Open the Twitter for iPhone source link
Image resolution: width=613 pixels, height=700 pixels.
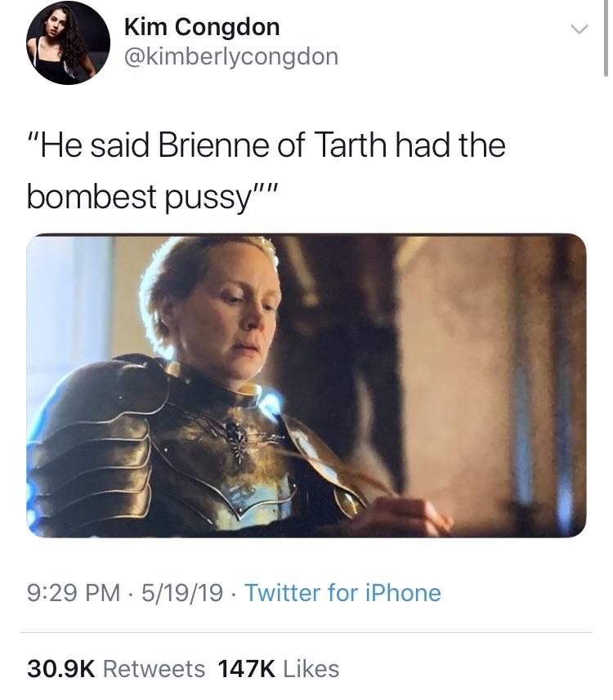point(342,593)
